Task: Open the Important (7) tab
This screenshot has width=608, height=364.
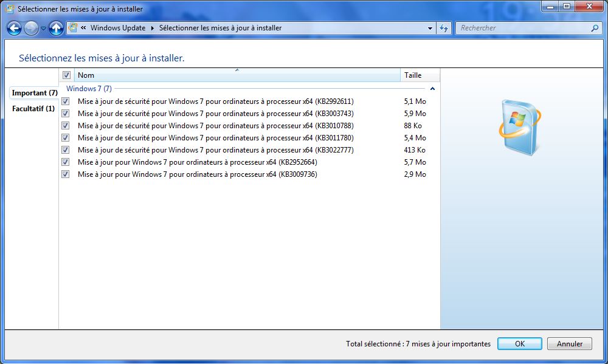Action: 35,93
